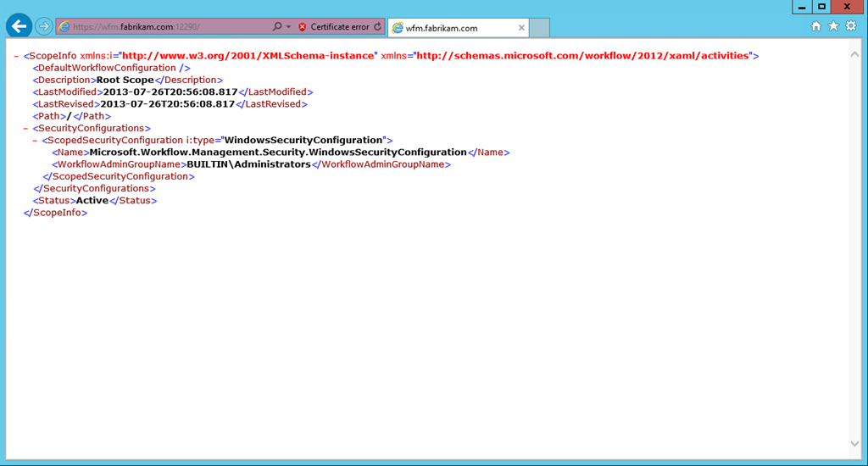
Task: Click the scrollbar down arrow
Action: point(854,443)
